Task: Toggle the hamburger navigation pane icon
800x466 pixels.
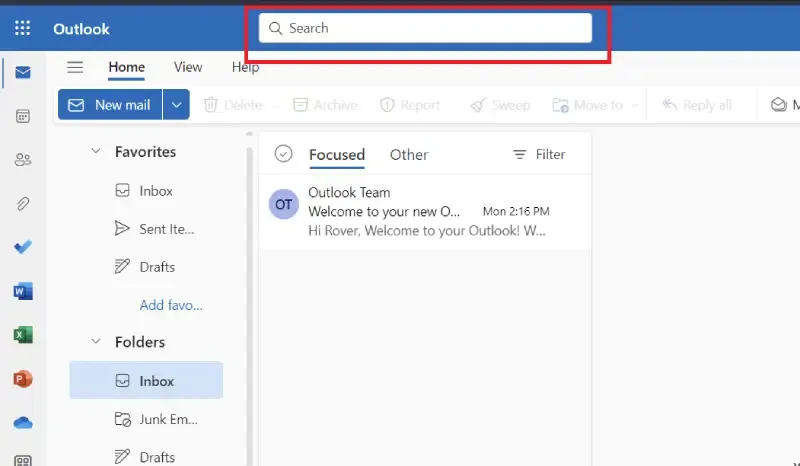Action: (75, 67)
